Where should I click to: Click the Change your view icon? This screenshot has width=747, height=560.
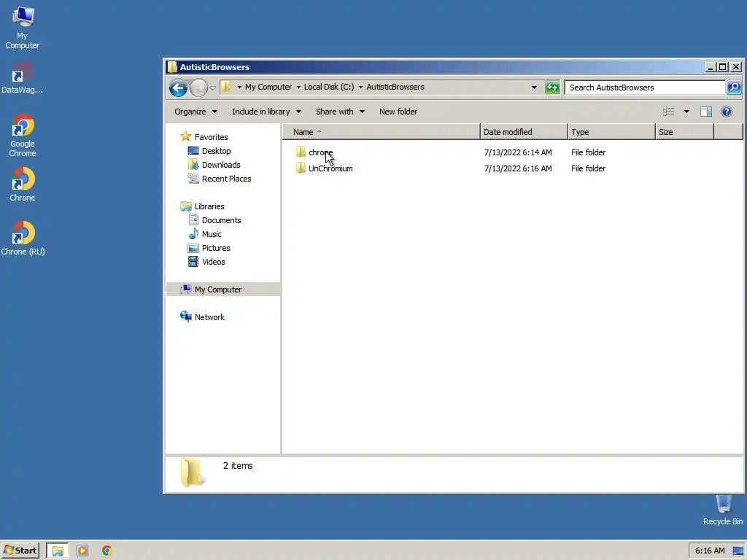669,112
